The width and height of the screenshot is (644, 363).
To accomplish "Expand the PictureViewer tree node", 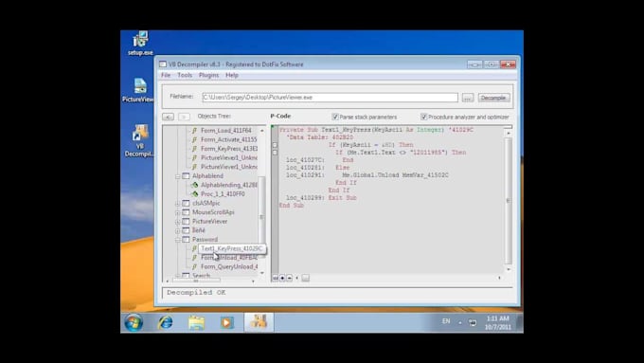I will click(178, 222).
